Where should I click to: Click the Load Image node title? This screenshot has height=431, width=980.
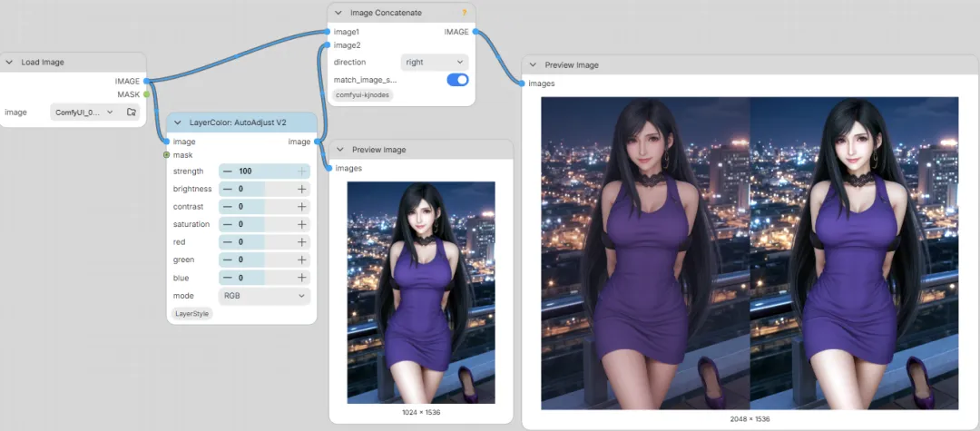[x=43, y=63]
